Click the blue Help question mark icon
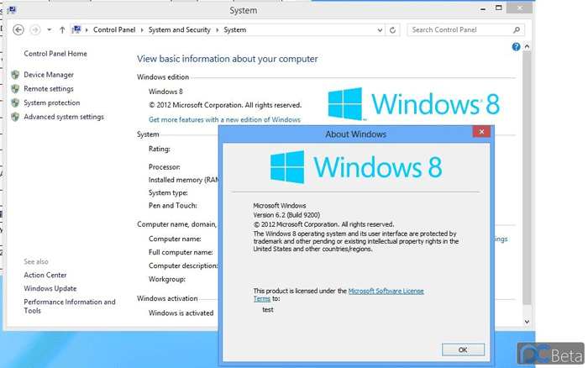Image resolution: width=588 pixels, height=368 pixels. (x=517, y=47)
